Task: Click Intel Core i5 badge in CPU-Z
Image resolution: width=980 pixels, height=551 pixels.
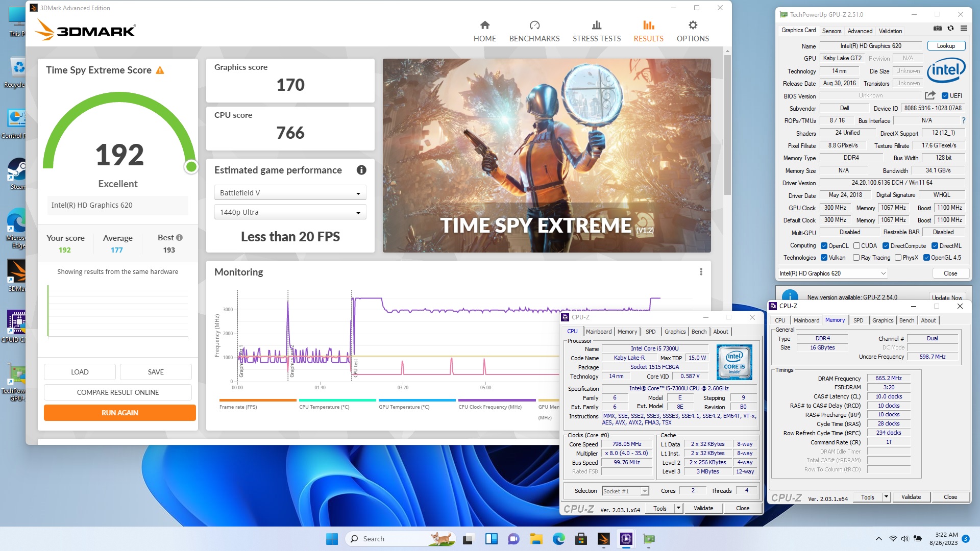Action: [734, 362]
